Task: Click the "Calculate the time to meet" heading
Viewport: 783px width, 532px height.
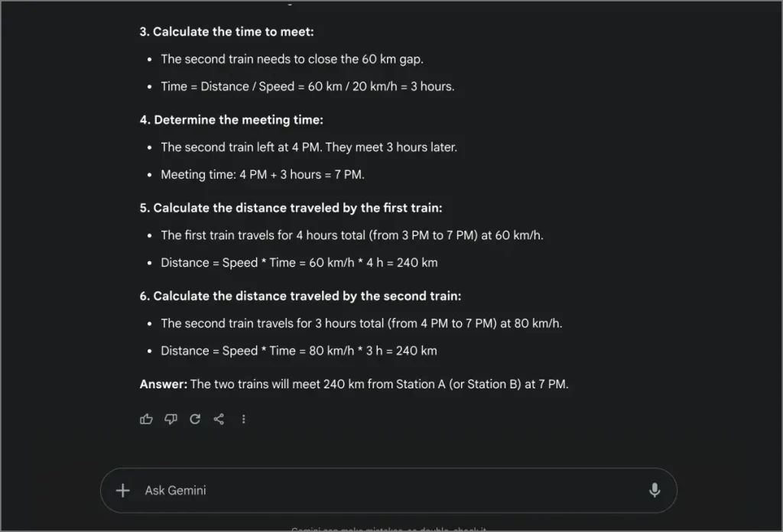Action: coord(226,31)
